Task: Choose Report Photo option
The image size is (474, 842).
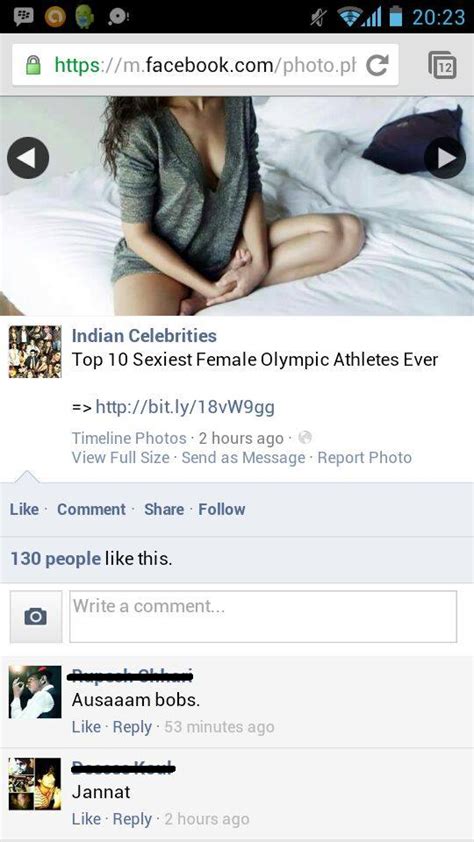Action: 364,458
